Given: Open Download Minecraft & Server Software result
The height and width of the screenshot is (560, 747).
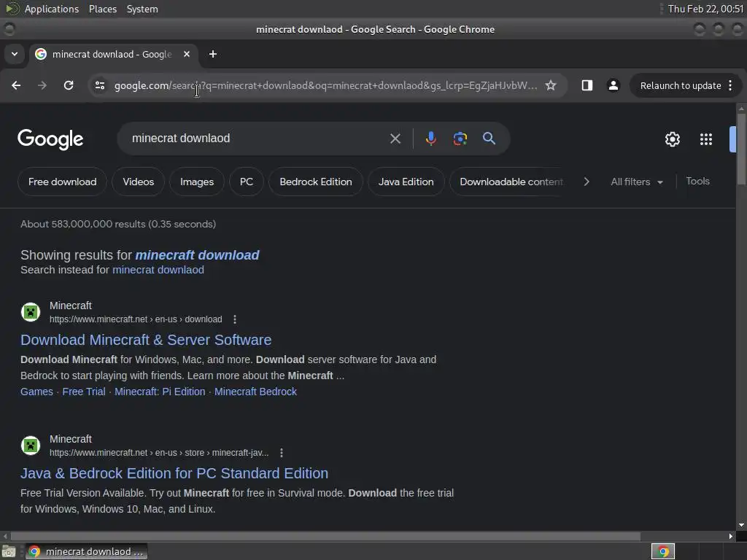Looking at the screenshot, I should pos(146,340).
